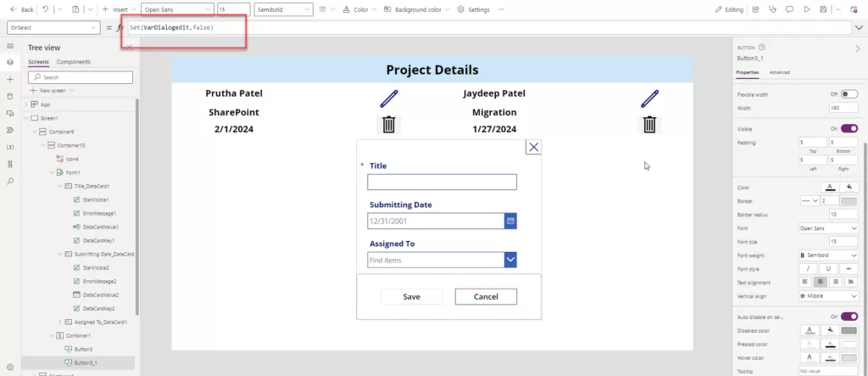Open the OnSelect property dropdown

tap(53, 27)
